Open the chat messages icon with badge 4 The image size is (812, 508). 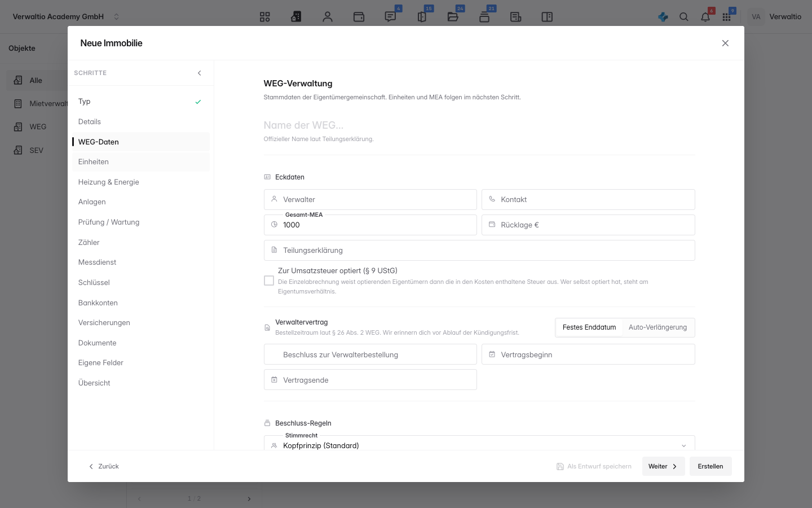[390, 17]
